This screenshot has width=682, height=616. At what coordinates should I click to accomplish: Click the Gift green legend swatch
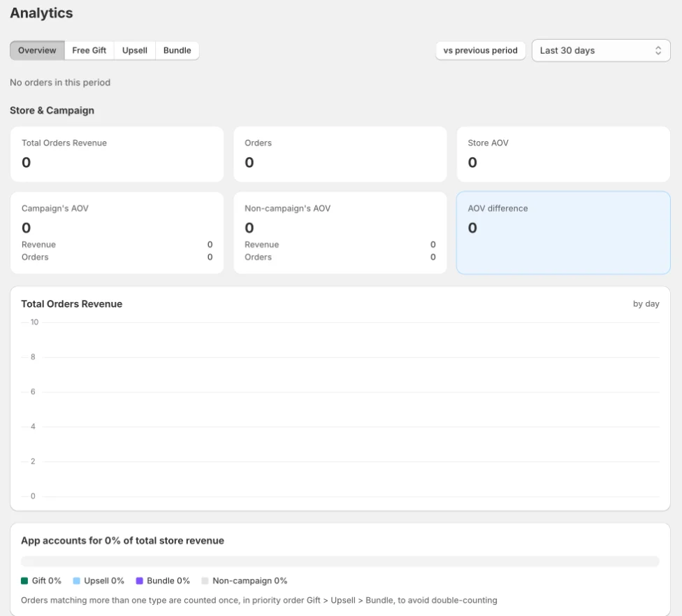(24, 581)
